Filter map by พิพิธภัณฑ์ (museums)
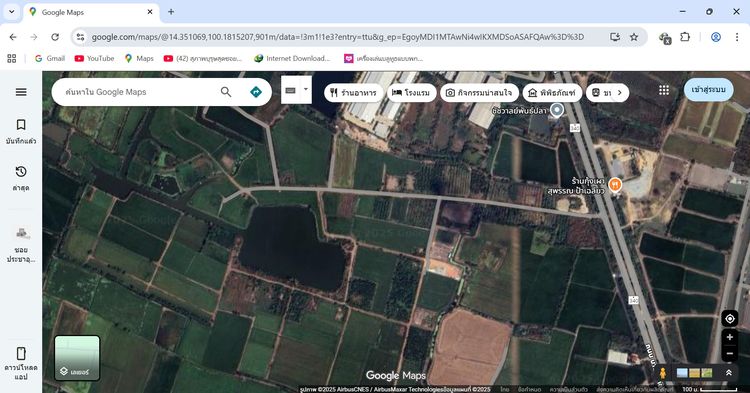 pos(552,93)
